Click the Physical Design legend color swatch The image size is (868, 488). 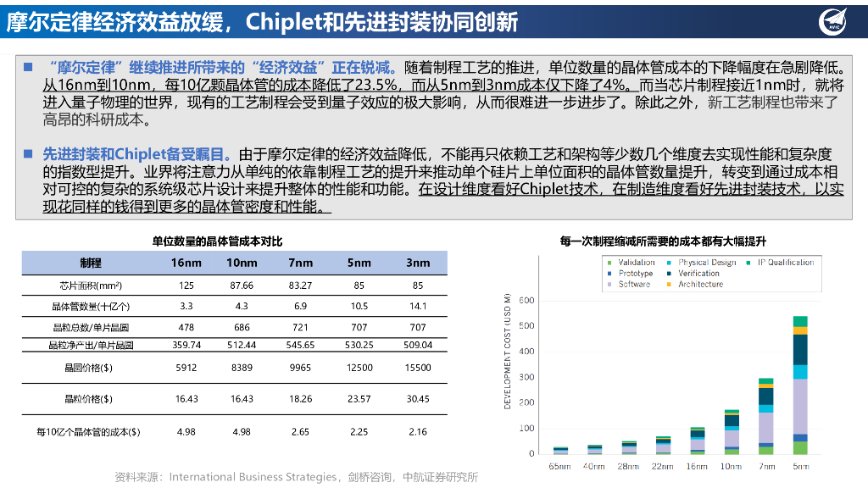point(670,263)
